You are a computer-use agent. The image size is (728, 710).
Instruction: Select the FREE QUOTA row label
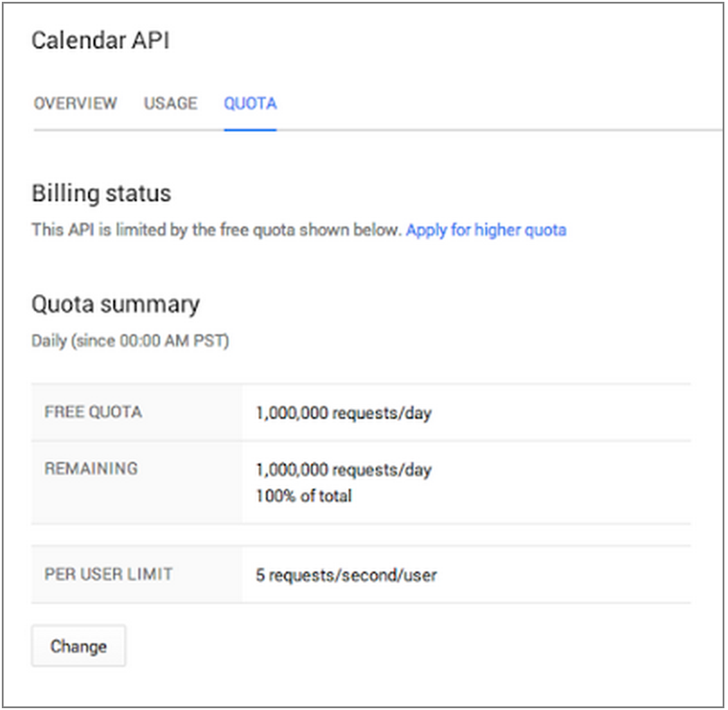coord(93,412)
